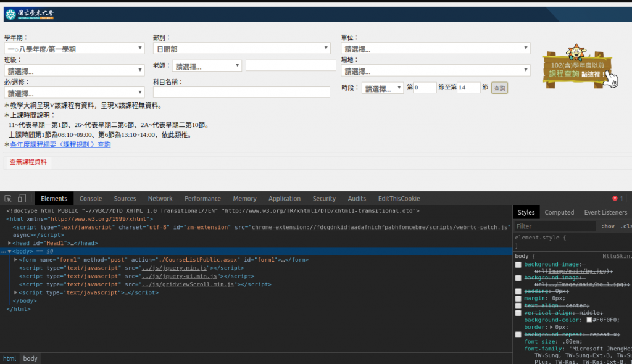Switch to the Console tab

pos(91,198)
